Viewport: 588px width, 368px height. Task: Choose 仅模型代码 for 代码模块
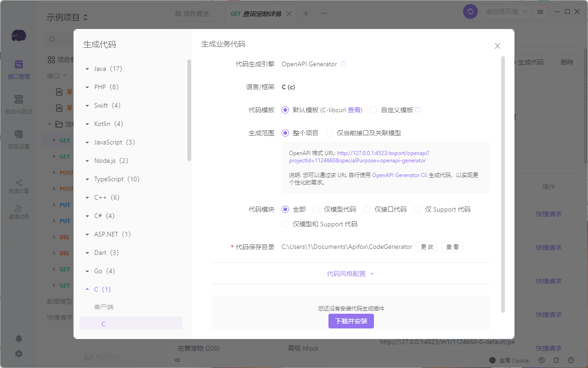(x=316, y=209)
